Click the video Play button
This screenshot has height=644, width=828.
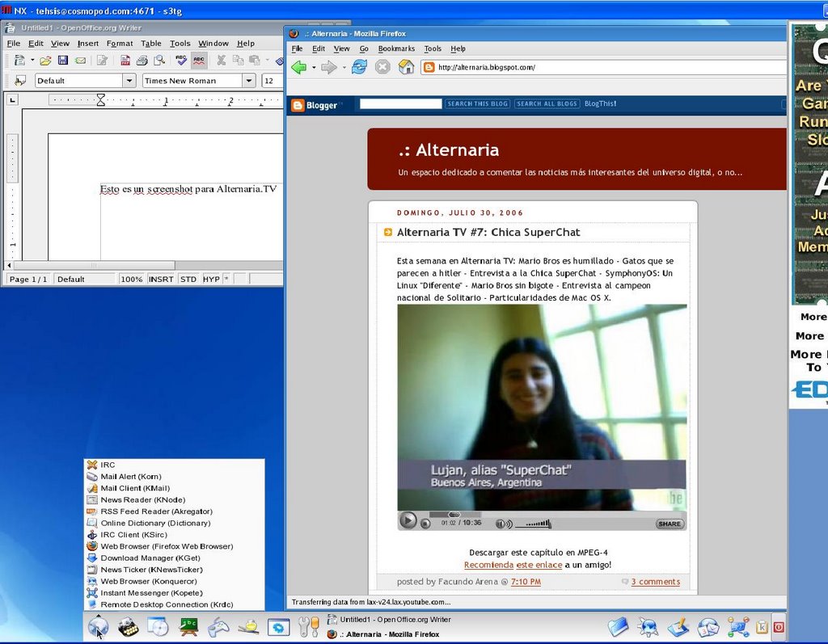(408, 520)
